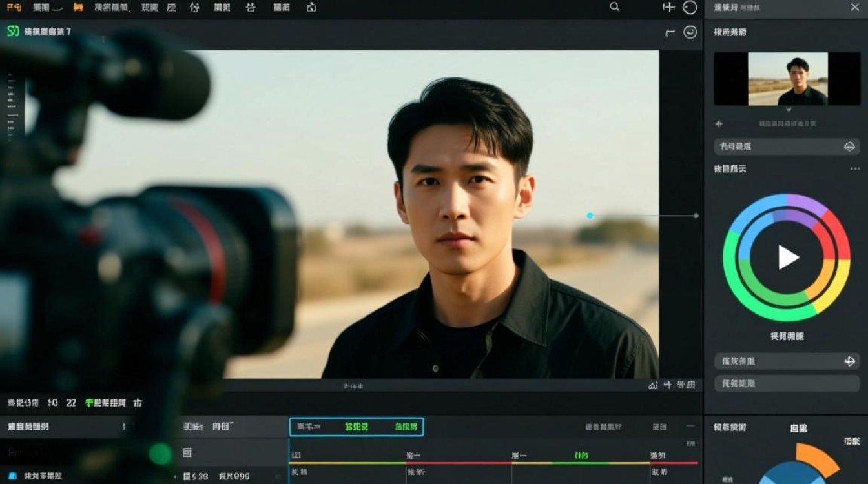The height and width of the screenshot is (484, 868).
Task: Expand the three-dots menu above color wheel
Action: [855, 169]
